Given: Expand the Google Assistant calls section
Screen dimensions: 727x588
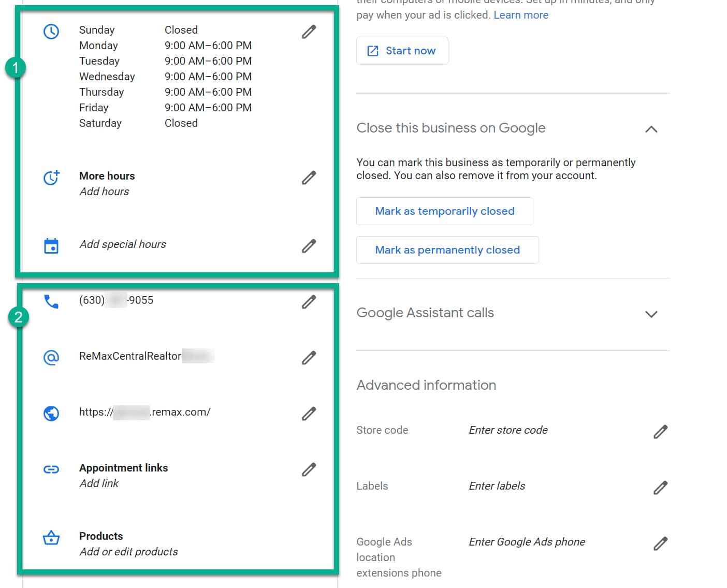Looking at the screenshot, I should [x=651, y=314].
